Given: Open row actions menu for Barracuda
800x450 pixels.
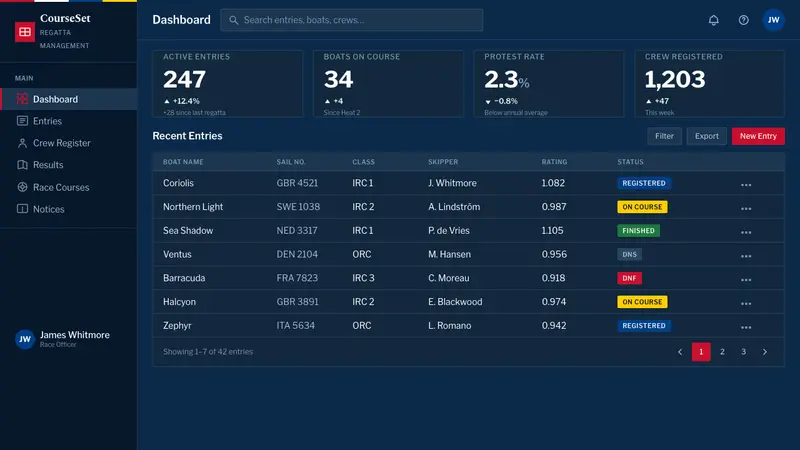Looking at the screenshot, I should pyautogui.click(x=746, y=280).
